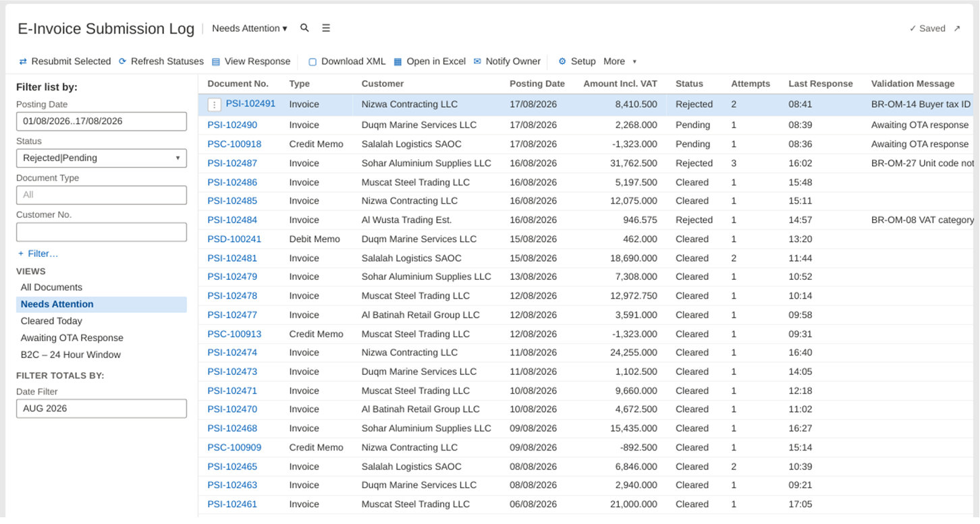Image resolution: width=980 pixels, height=524 pixels.
Task: Click the expand page arrow icon
Action: click(x=956, y=28)
